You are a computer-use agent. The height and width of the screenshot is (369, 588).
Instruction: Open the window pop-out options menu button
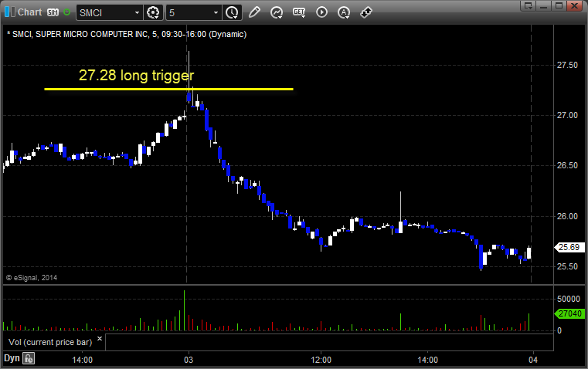[529, 5]
